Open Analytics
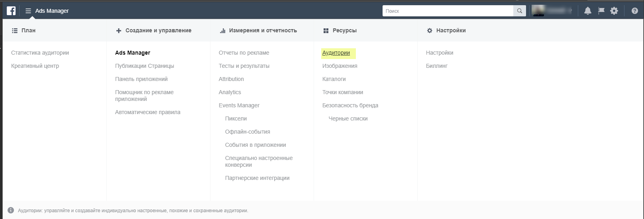The image size is (644, 219). pyautogui.click(x=230, y=92)
